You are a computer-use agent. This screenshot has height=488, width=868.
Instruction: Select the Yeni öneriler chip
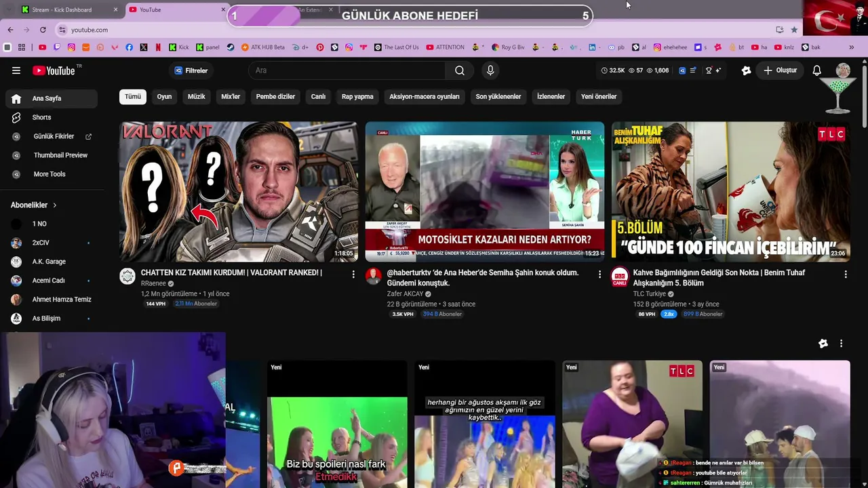599,97
